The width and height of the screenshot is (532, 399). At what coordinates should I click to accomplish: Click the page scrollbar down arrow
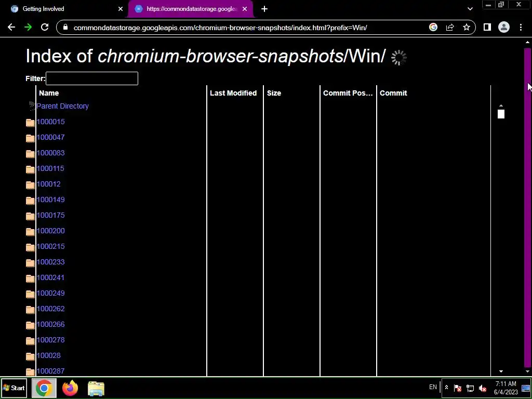click(527, 371)
